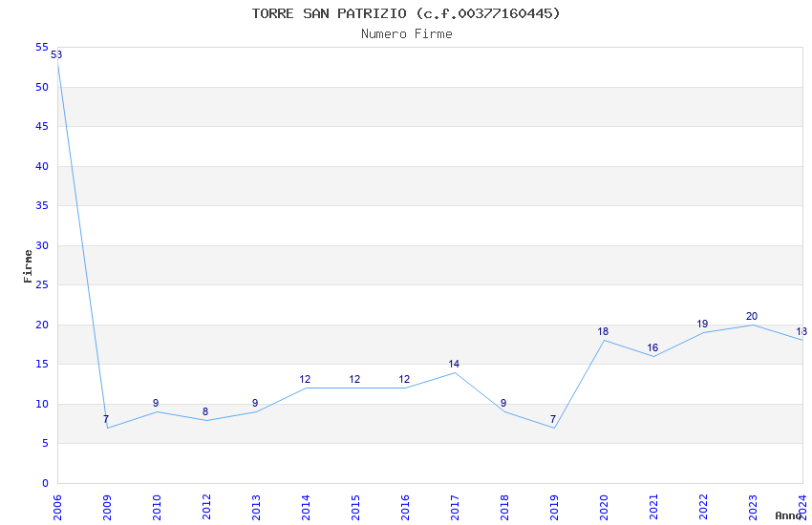The width and height of the screenshot is (812, 525).
Task: Click the data label 19 for year 2022
Action: pos(702,325)
